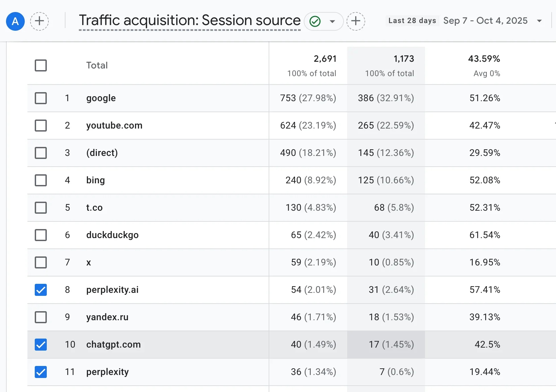
Task: Select the duckduckgo row checkbox
Action: (x=41, y=235)
